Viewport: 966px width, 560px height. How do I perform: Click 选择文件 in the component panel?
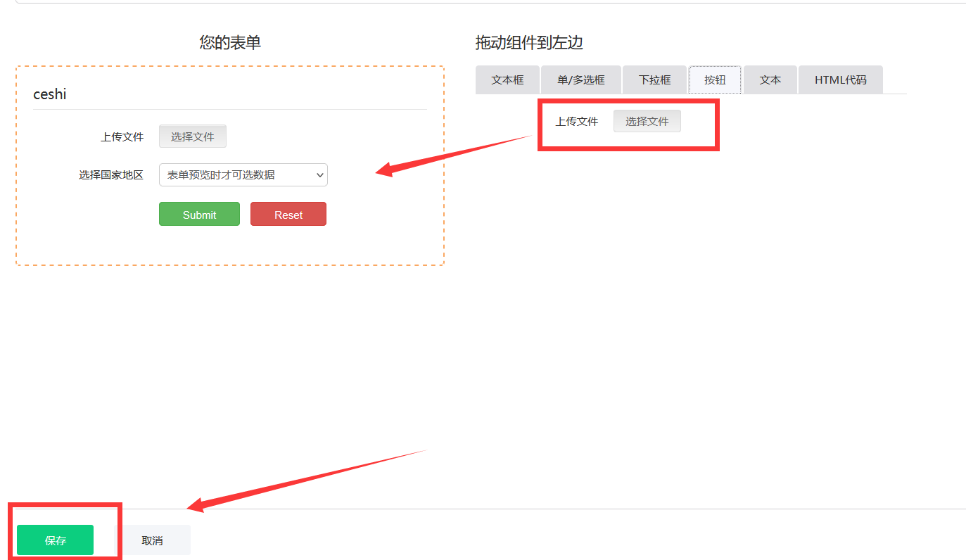tap(647, 121)
